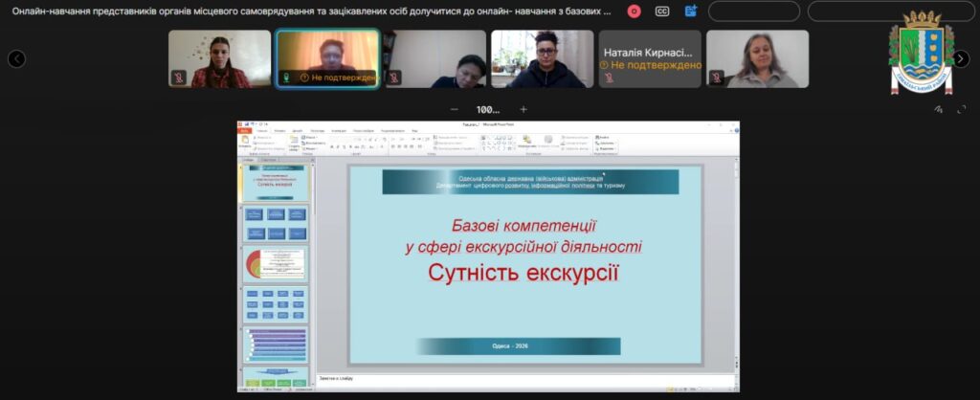Click muted mic icon on Наталія Кирнасі tile
The height and width of the screenshot is (400, 980).
(609, 78)
